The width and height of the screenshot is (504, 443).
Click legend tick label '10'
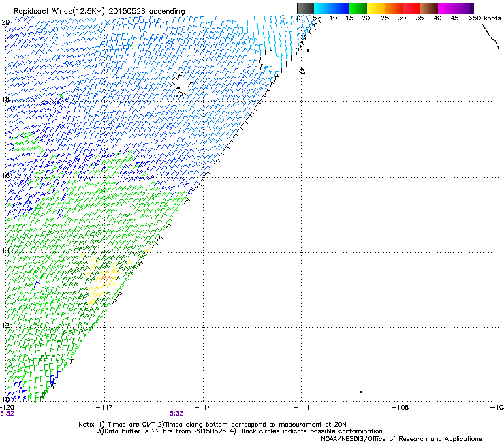click(333, 18)
